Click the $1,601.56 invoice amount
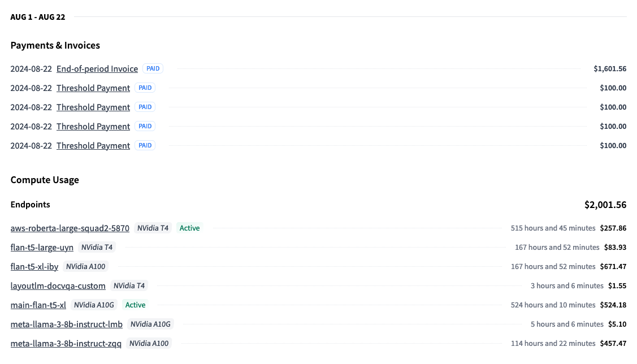 coord(610,69)
